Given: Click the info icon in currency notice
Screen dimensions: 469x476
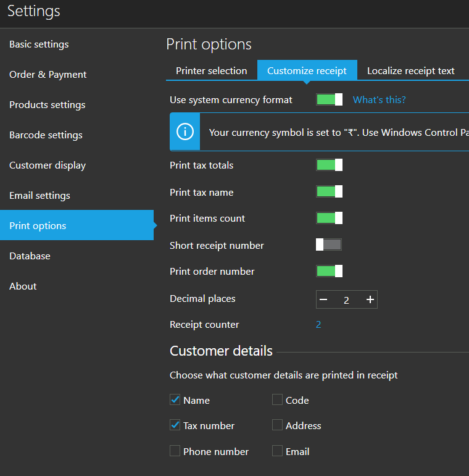Looking at the screenshot, I should click(185, 132).
